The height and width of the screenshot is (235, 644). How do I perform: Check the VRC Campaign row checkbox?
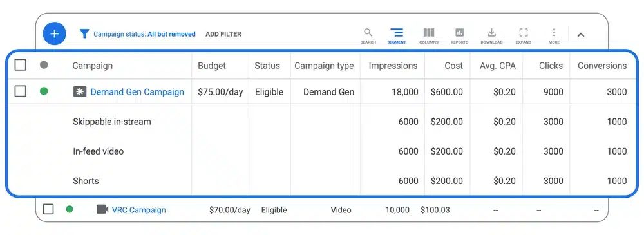pos(48,209)
